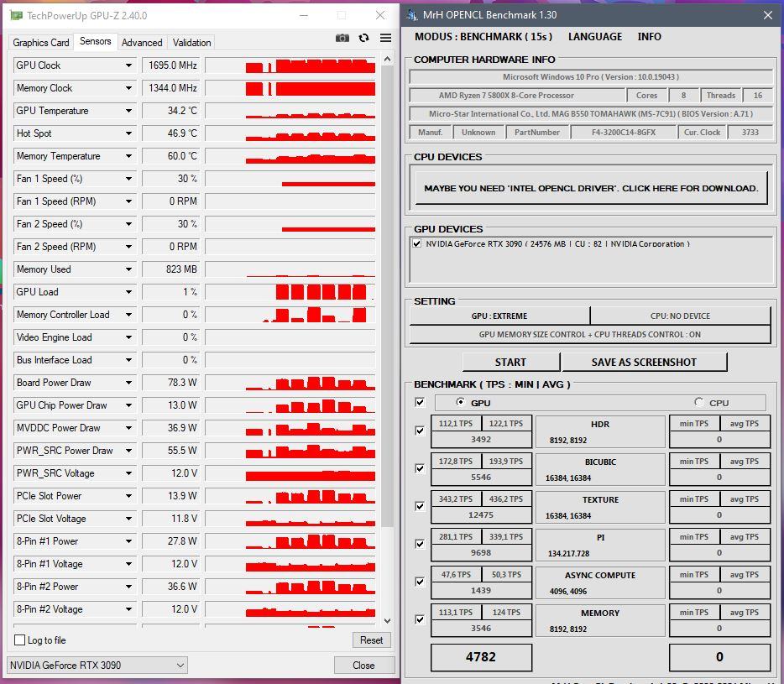This screenshot has height=684, width=784.
Task: Select the Sensors tab
Action: (96, 41)
